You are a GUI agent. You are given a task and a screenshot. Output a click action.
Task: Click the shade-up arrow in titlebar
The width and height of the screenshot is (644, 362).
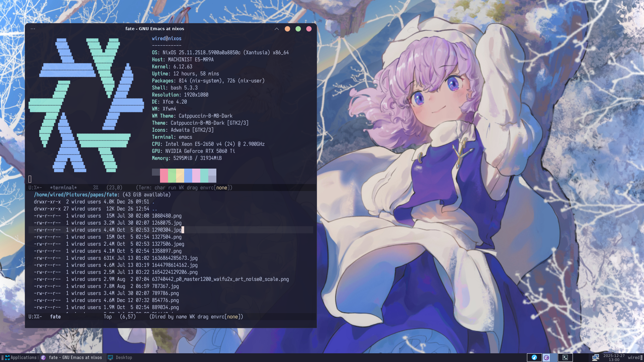pyautogui.click(x=277, y=29)
